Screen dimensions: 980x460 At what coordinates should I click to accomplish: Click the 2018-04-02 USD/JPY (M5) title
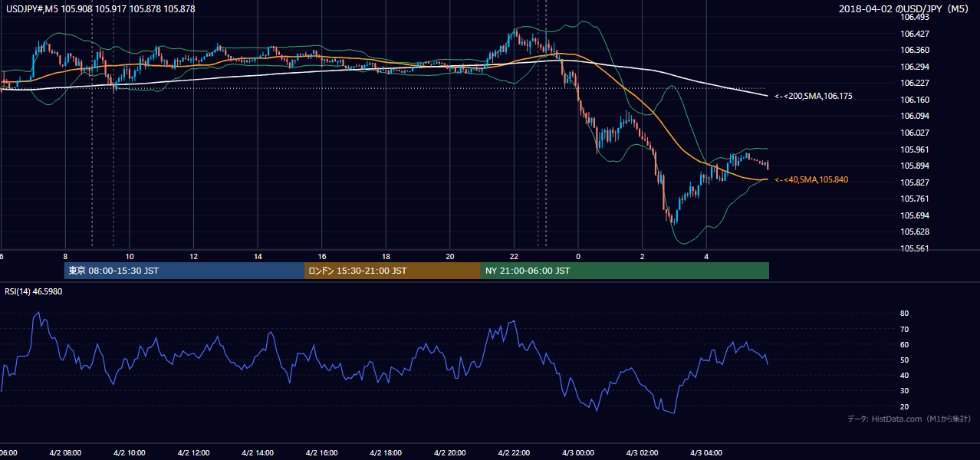pyautogui.click(x=906, y=9)
